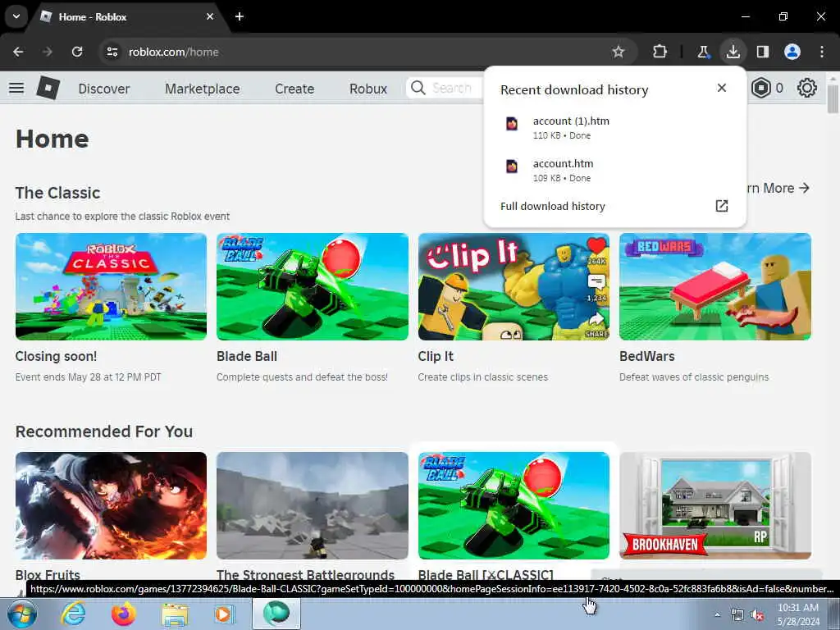Open Chrome Labs flask icon
Viewport: 840px width, 630px height.
703,52
